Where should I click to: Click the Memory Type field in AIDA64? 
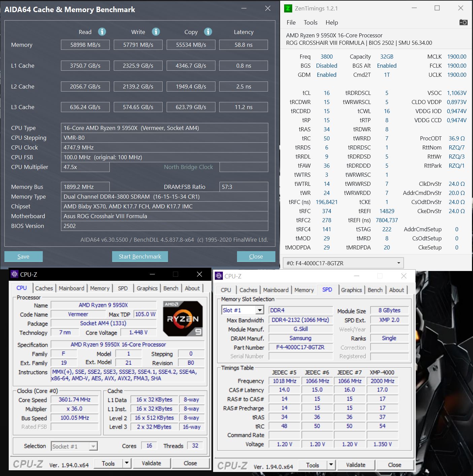pyautogui.click(x=164, y=197)
